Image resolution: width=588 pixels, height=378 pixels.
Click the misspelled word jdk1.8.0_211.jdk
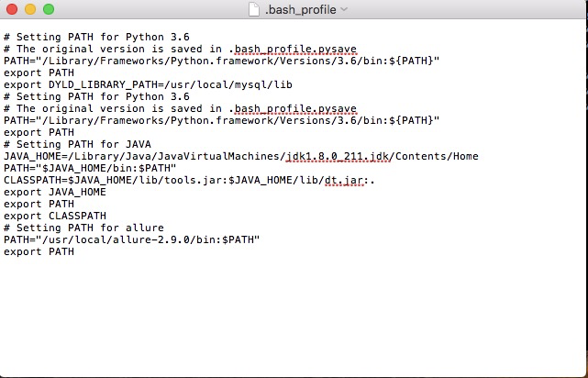(x=338, y=156)
